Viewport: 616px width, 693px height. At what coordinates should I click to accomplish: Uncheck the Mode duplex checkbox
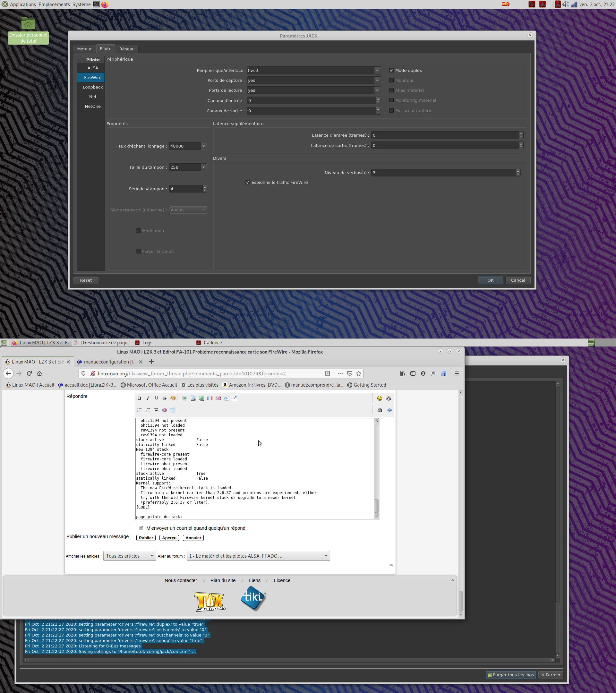click(x=391, y=71)
